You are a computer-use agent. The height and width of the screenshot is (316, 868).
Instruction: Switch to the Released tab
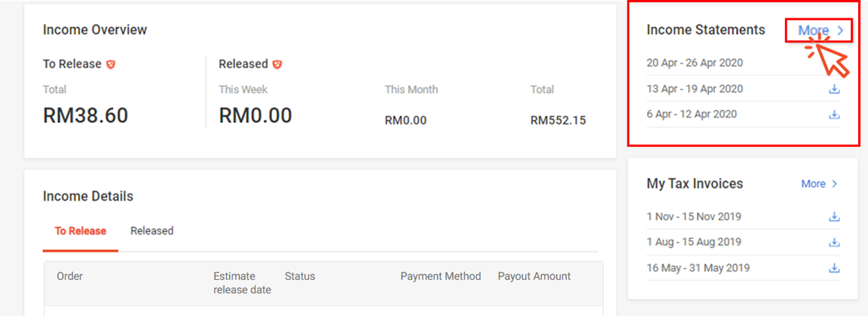151,230
